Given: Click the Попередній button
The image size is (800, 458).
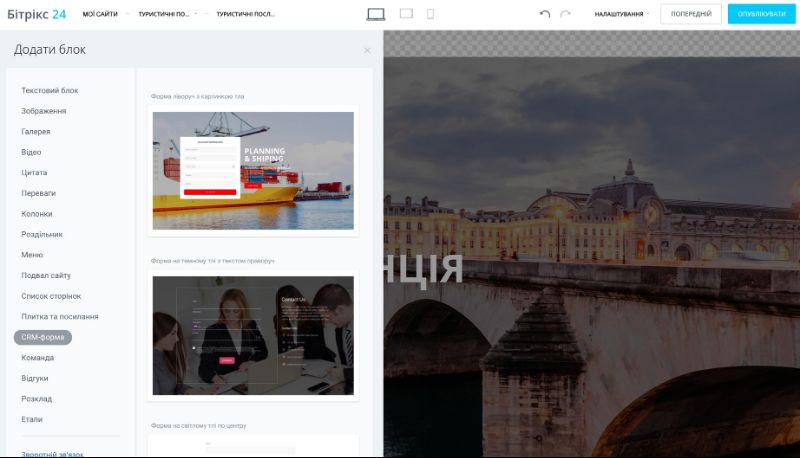Looking at the screenshot, I should (691, 14).
